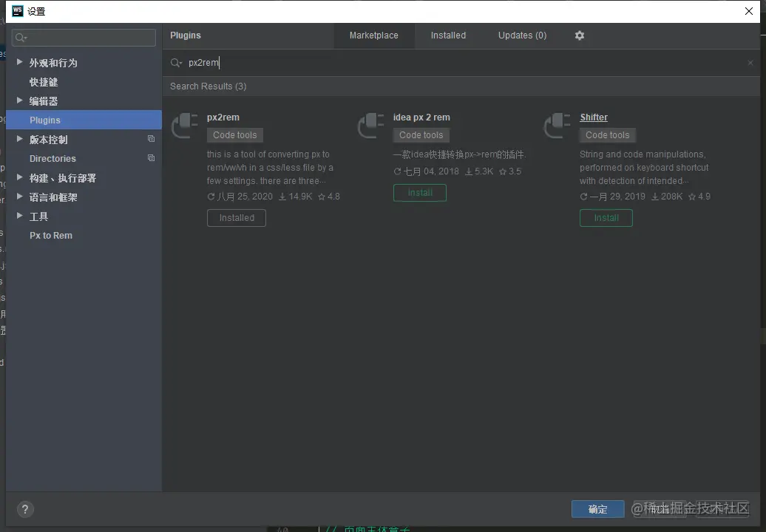Click Code tools tag under px2rem
766x532 pixels.
[x=235, y=134]
